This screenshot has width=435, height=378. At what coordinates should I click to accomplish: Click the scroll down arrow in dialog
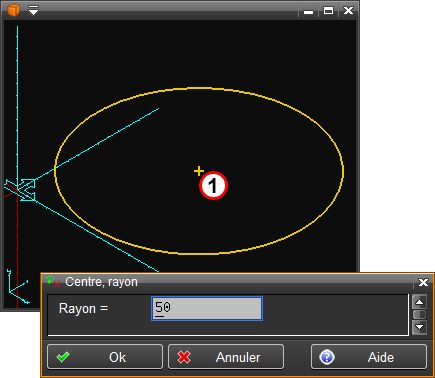(419, 327)
